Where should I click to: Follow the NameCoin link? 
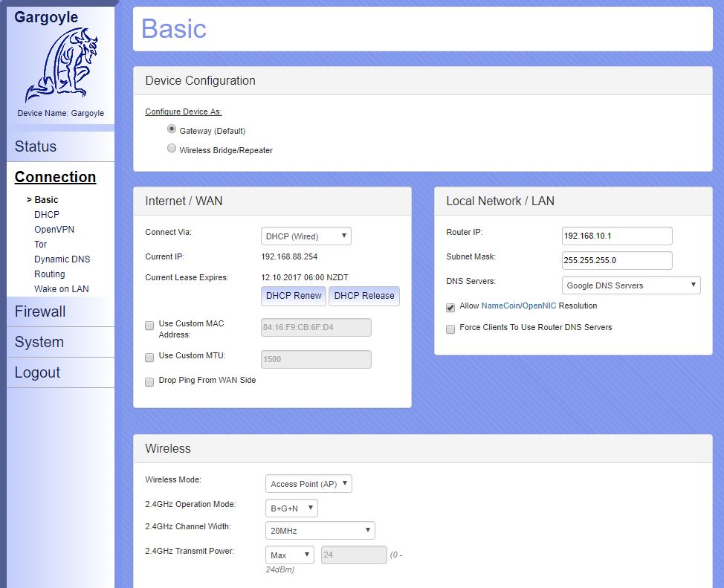point(500,306)
